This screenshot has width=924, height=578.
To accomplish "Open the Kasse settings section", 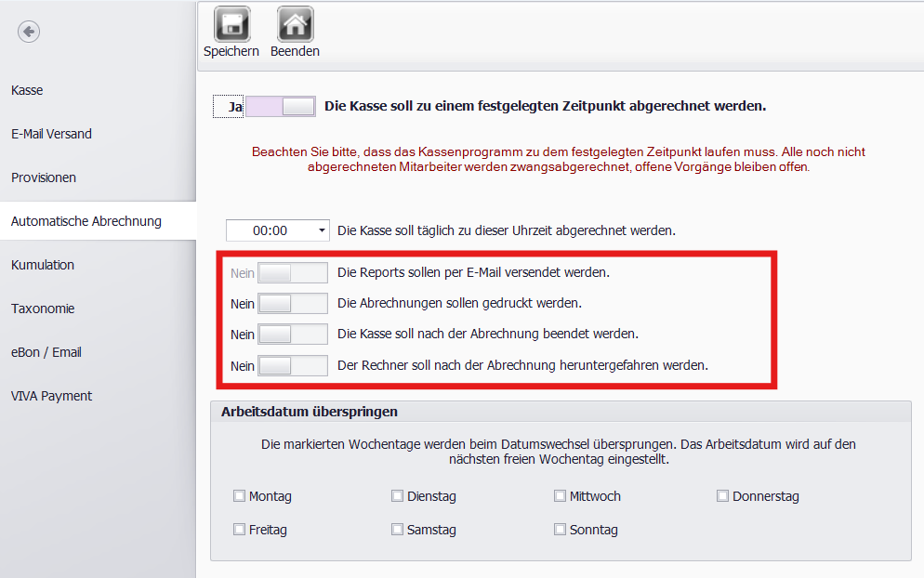I will (x=27, y=90).
